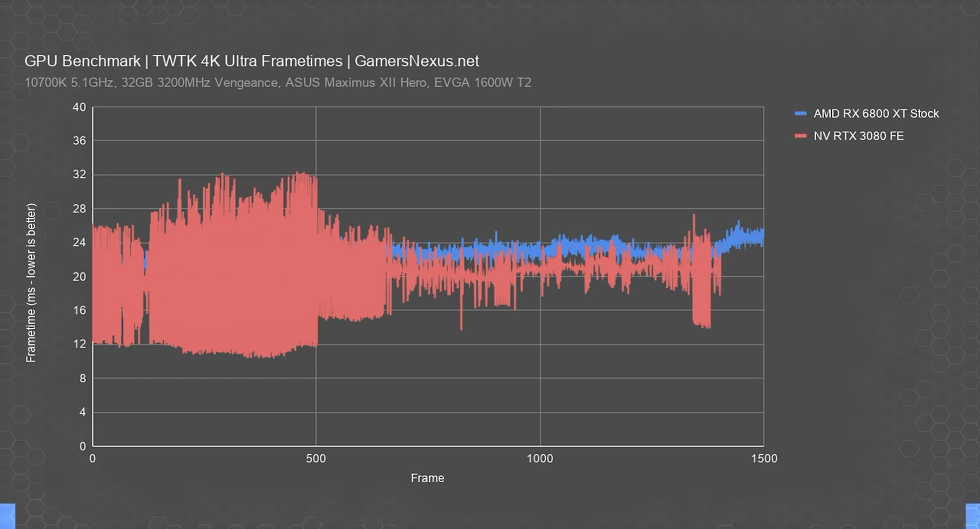Screen dimensions: 980x529
Task: Click the 0 tick label on y-axis
Action: click(83, 446)
